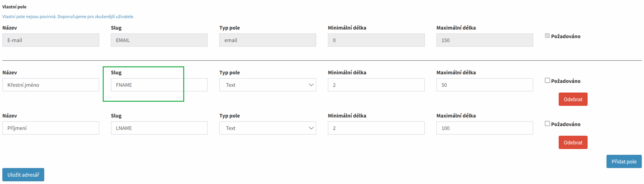Focus the FNAME slug field
The width and height of the screenshot is (644, 184).
pos(159,85)
